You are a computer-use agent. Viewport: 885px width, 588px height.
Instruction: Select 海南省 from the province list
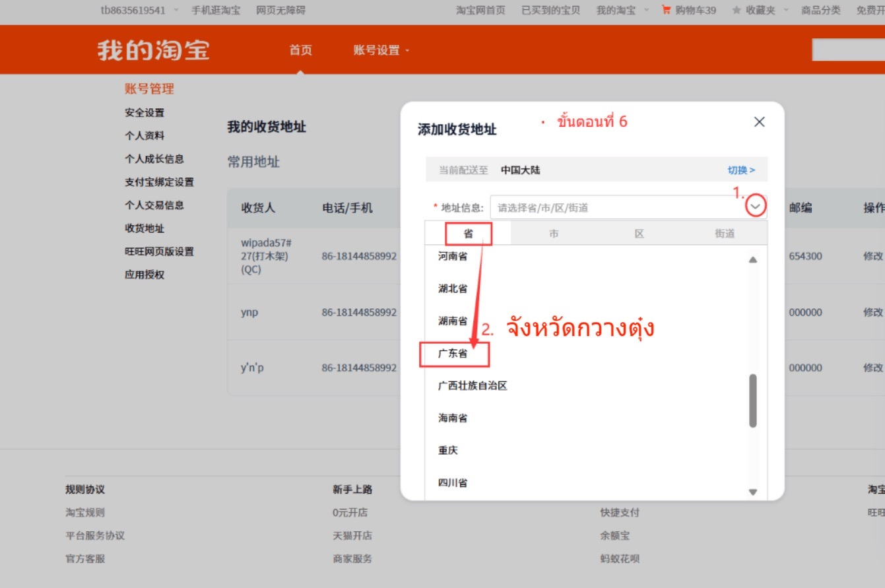point(453,418)
